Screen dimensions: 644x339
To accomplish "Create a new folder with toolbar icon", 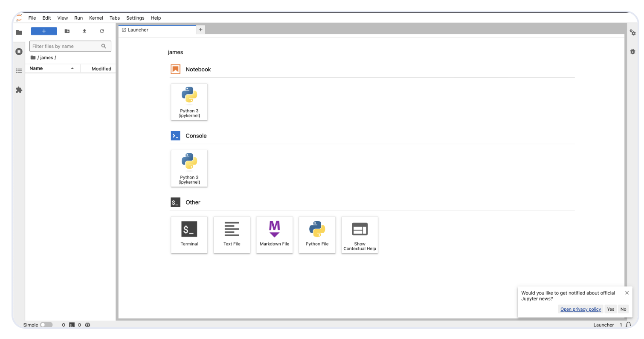I will pyautogui.click(x=67, y=31).
